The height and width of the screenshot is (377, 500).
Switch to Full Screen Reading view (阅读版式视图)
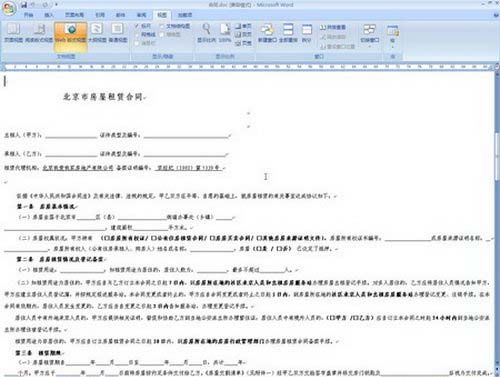(39, 33)
